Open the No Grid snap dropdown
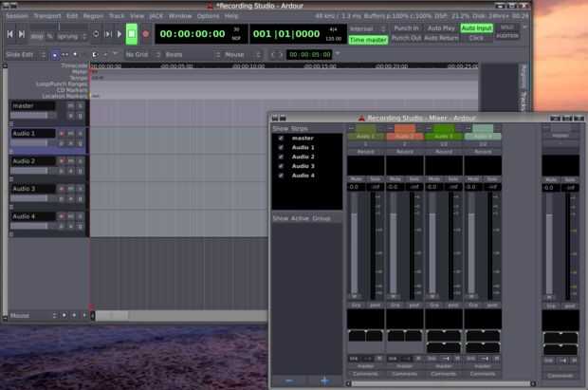The height and width of the screenshot is (390, 588). [x=142, y=55]
